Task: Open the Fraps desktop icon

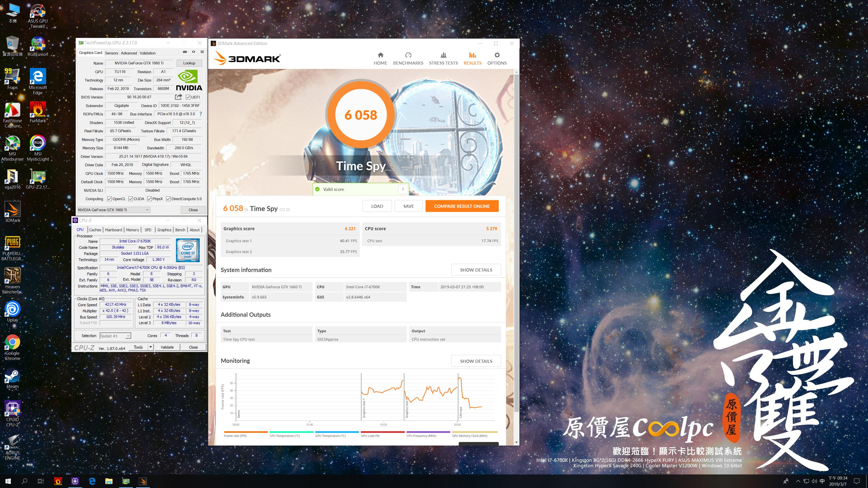Action: [12, 79]
